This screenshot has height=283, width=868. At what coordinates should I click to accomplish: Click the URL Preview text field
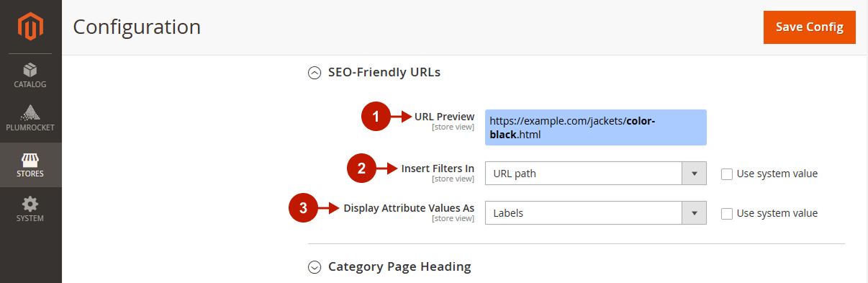(x=595, y=127)
